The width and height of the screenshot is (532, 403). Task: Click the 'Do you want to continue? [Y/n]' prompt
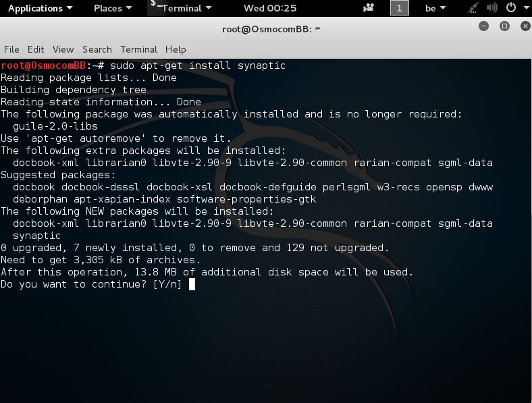point(91,284)
